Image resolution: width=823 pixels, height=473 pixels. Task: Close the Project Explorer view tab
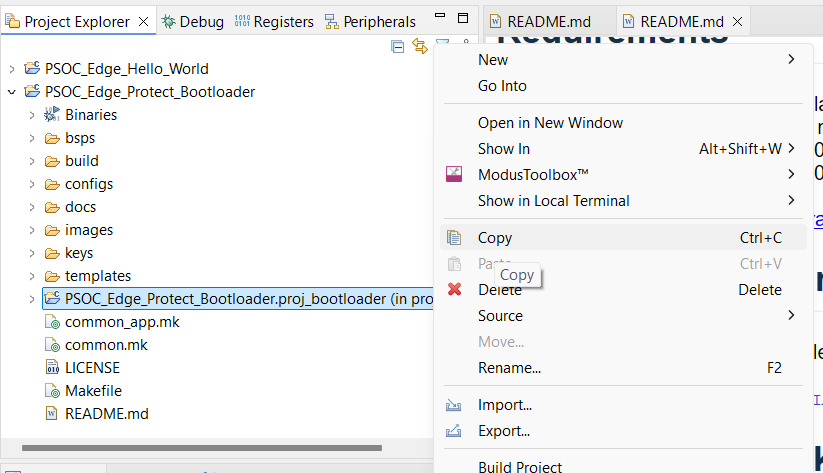(x=143, y=21)
